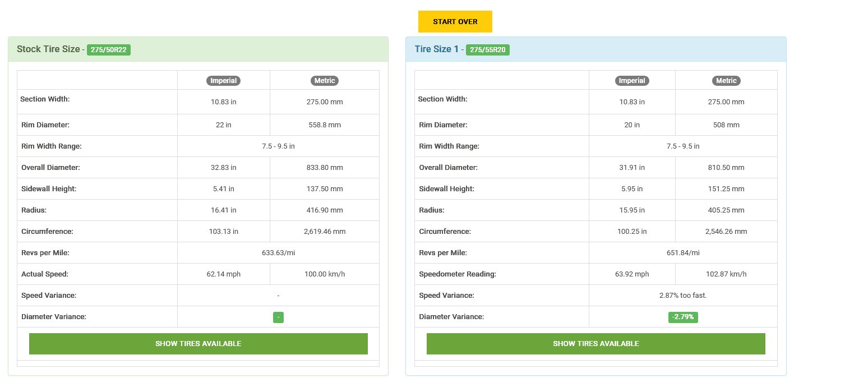Click Speed Variance label in Tire Size 1 table
868x387 pixels.
[446, 296]
